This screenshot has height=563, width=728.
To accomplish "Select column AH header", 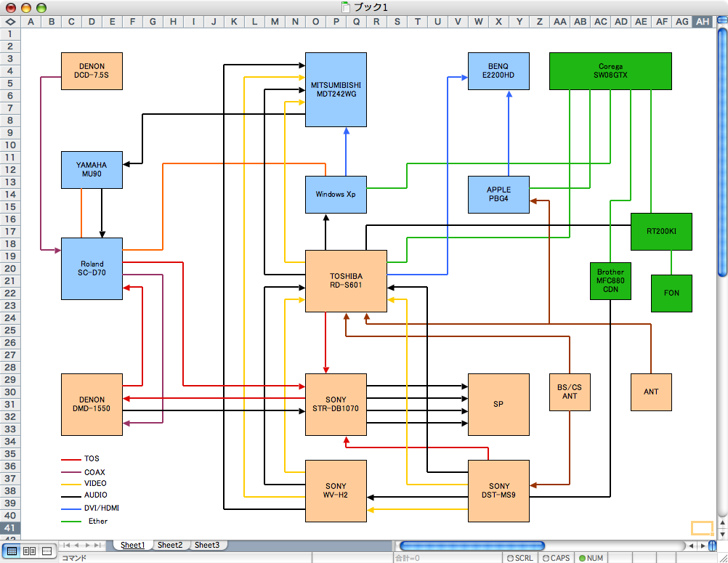I will pos(703,22).
